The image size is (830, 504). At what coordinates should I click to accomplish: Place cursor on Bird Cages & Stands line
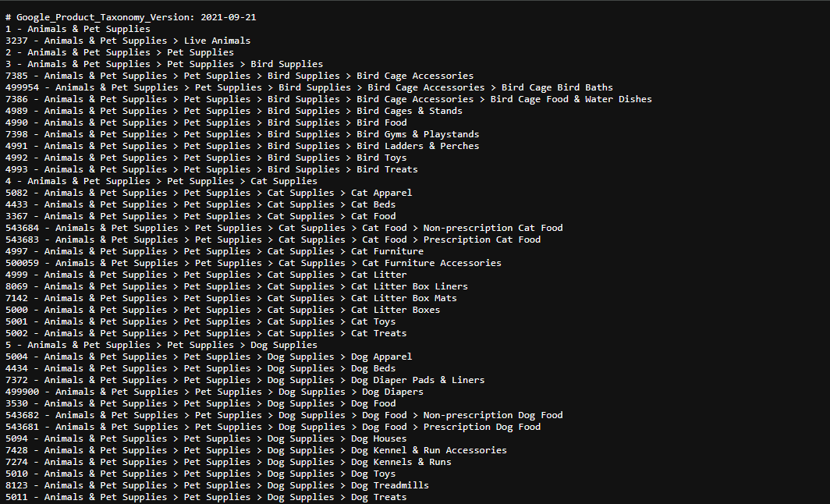click(x=234, y=111)
